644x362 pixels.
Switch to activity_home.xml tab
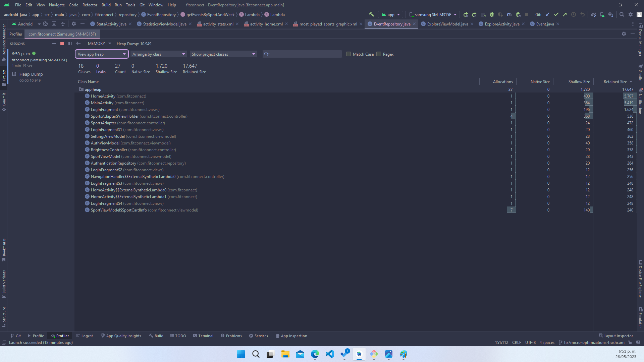click(x=266, y=24)
